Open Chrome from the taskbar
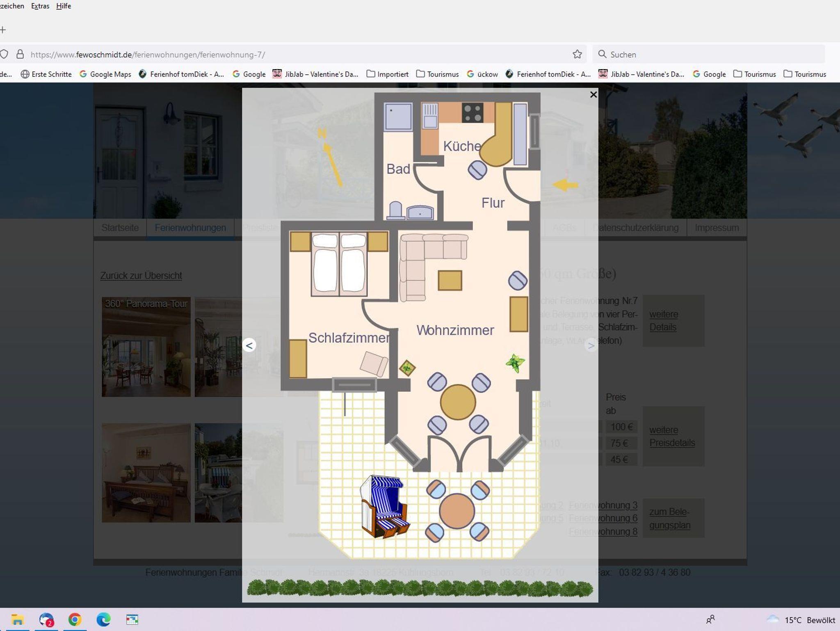 [x=75, y=620]
